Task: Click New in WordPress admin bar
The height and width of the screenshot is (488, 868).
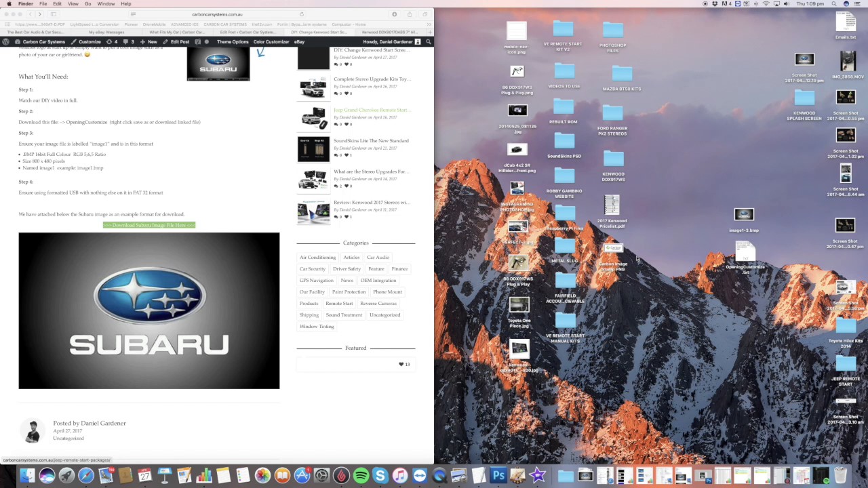Action: (149, 41)
